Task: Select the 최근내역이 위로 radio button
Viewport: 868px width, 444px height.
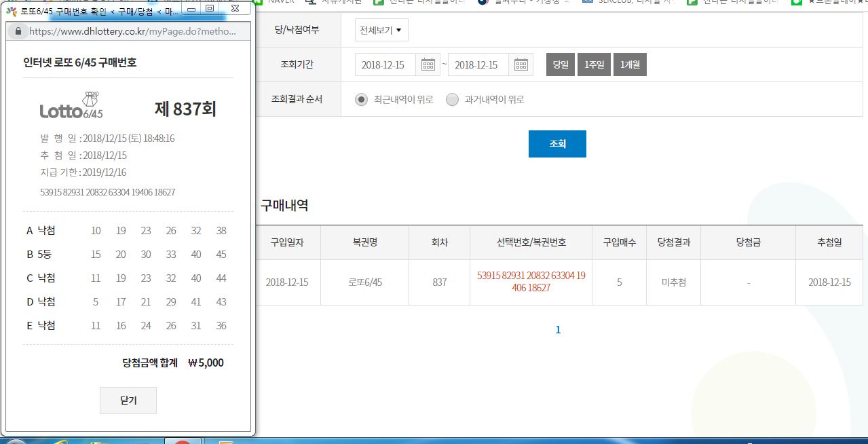Action: [x=362, y=100]
